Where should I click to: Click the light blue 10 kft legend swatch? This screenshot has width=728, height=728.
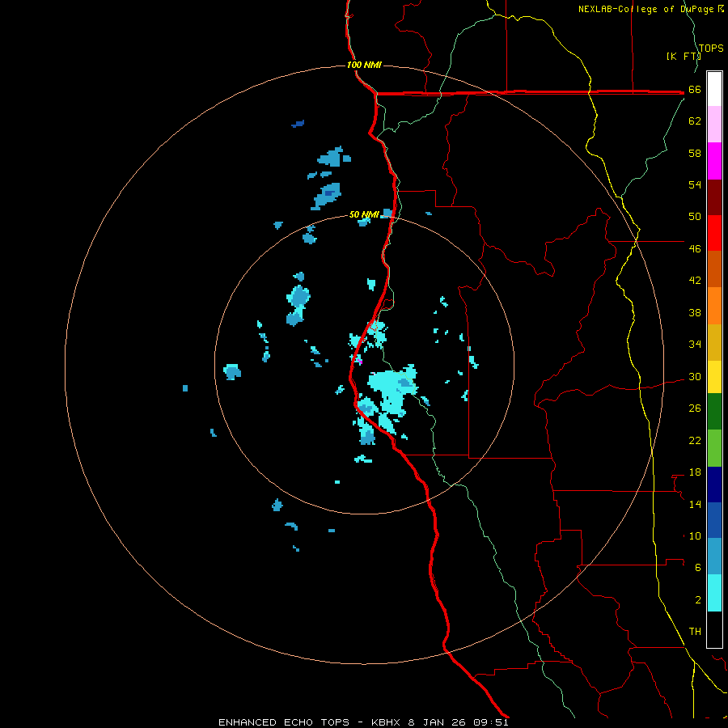[714, 557]
